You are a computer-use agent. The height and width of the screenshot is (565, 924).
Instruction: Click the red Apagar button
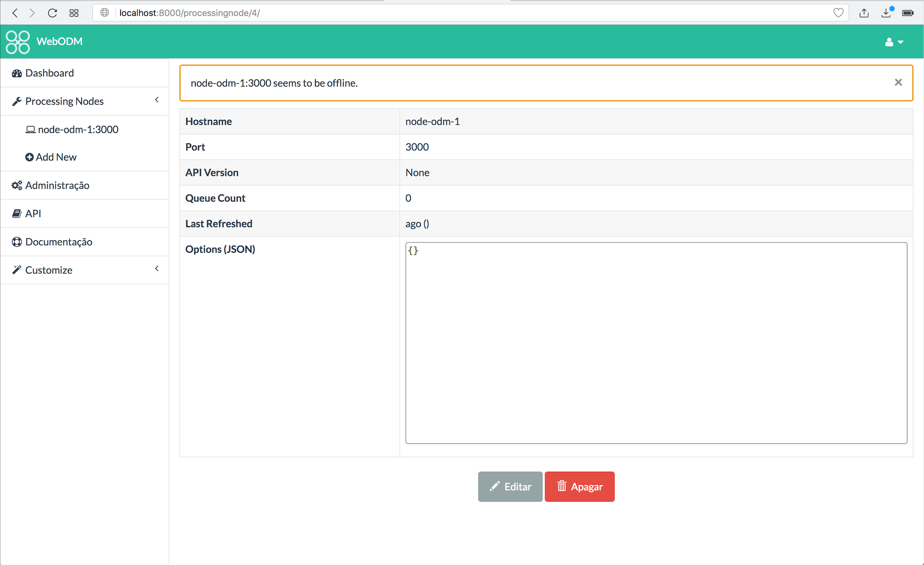579,486
